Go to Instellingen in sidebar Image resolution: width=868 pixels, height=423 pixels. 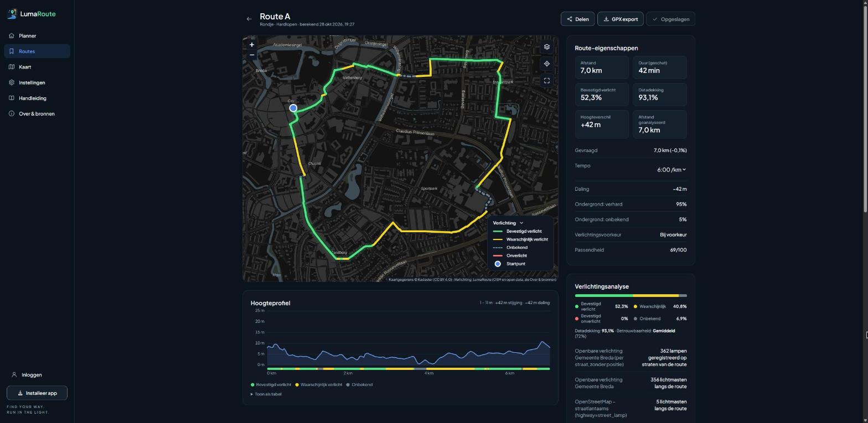click(37, 82)
